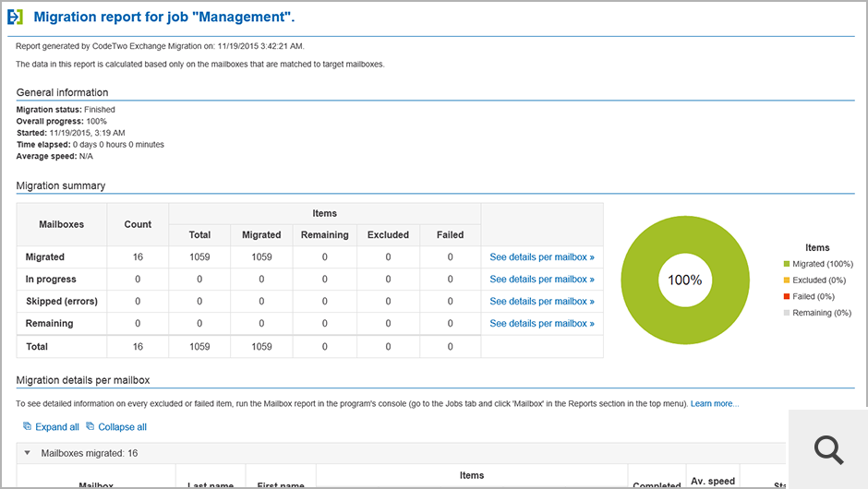The width and height of the screenshot is (868, 489).
Task: Open Collapse all link
Action: pos(122,427)
